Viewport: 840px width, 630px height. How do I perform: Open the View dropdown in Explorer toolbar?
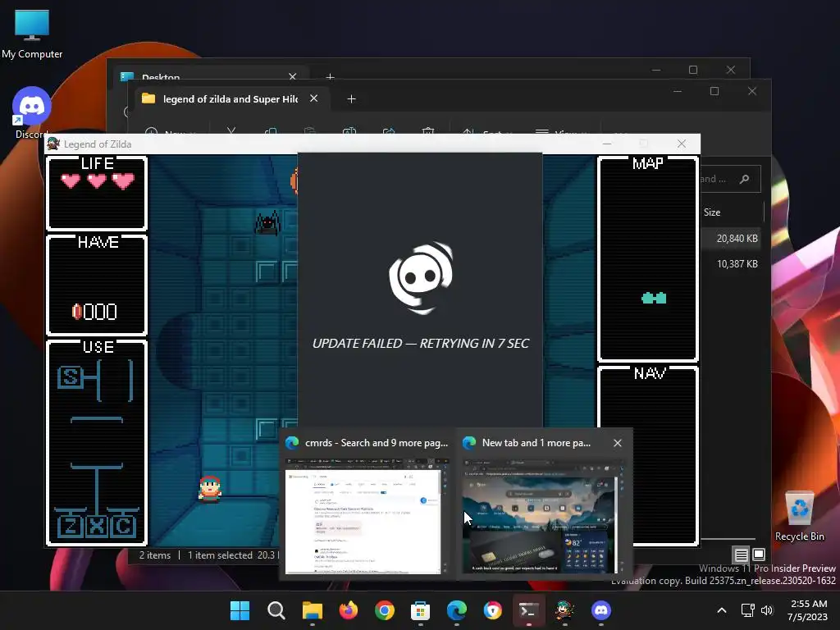(561, 131)
